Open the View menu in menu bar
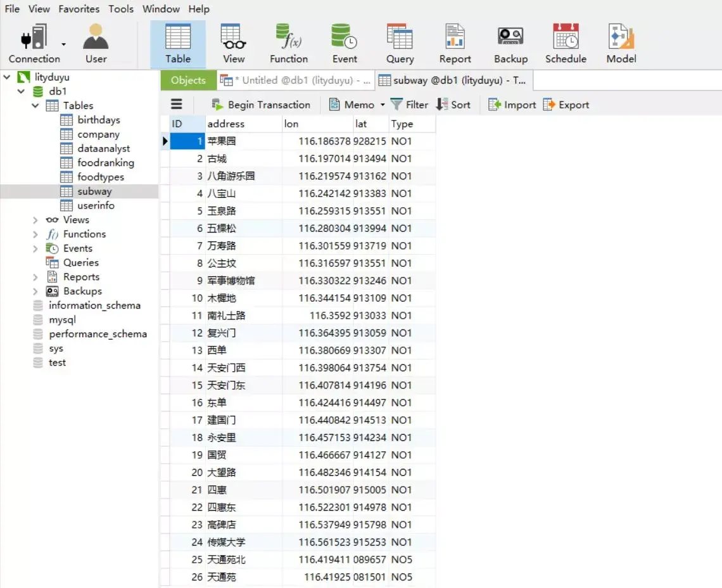 (39, 9)
